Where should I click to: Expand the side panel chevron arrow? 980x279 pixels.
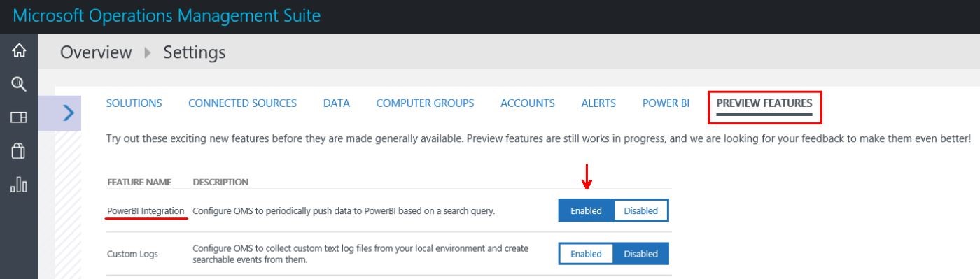[68, 113]
